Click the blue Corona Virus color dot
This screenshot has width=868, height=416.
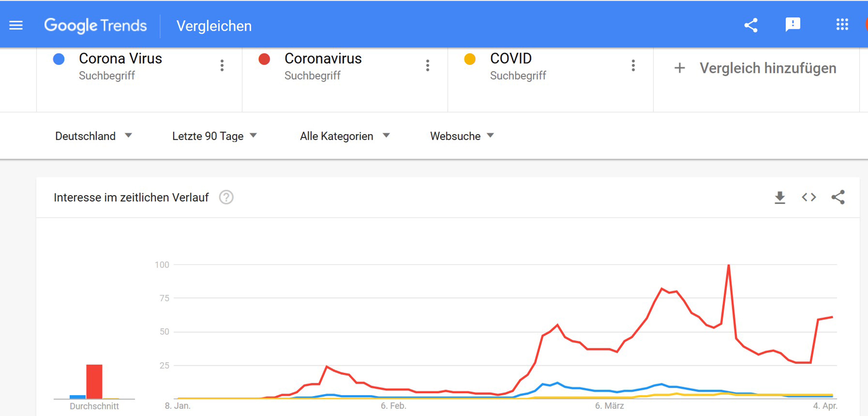click(59, 59)
